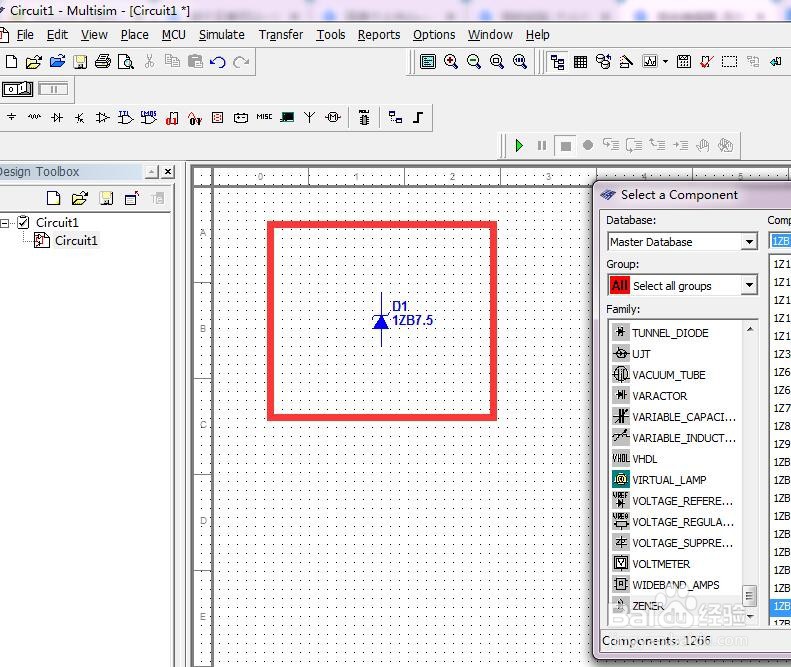Place a CMOS component
This screenshot has height=667, width=791.
pos(149,118)
